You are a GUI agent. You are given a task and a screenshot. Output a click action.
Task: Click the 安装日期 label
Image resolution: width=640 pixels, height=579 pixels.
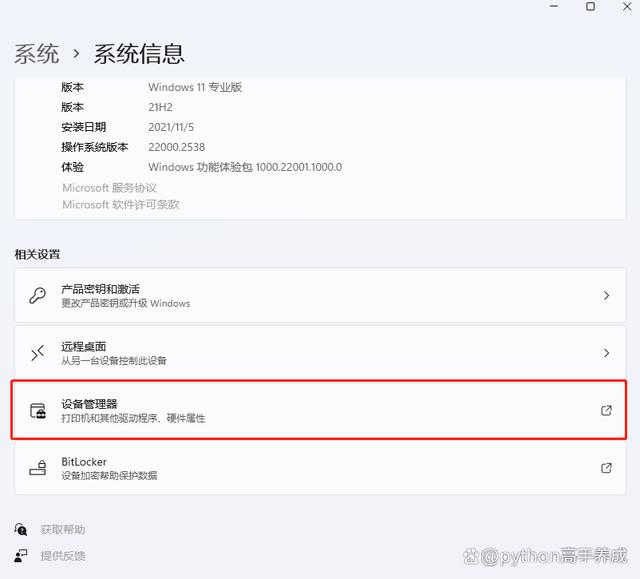84,127
